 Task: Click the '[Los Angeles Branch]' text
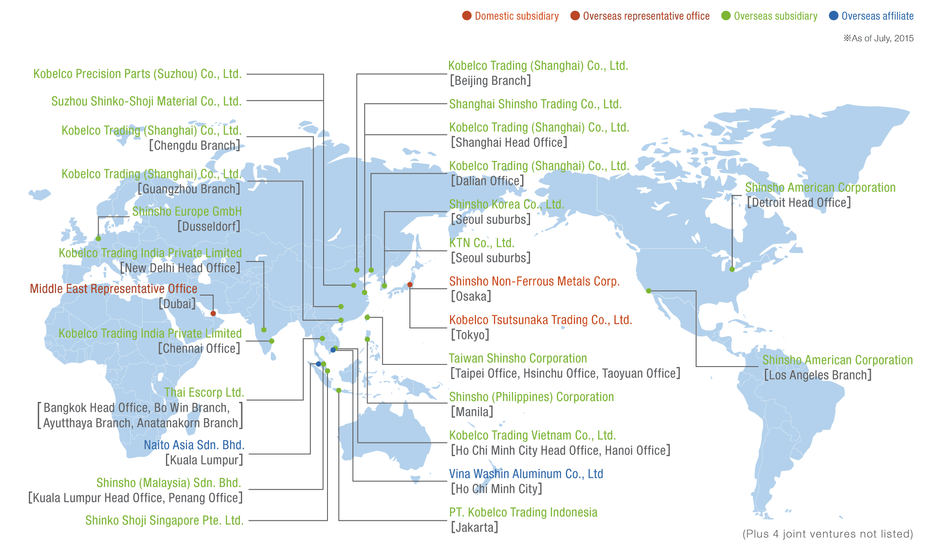coord(818,375)
